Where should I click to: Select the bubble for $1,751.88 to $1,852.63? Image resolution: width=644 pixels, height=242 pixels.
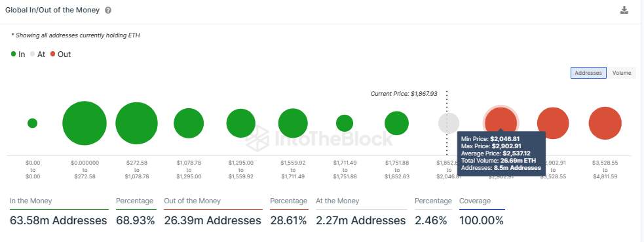[x=397, y=123]
